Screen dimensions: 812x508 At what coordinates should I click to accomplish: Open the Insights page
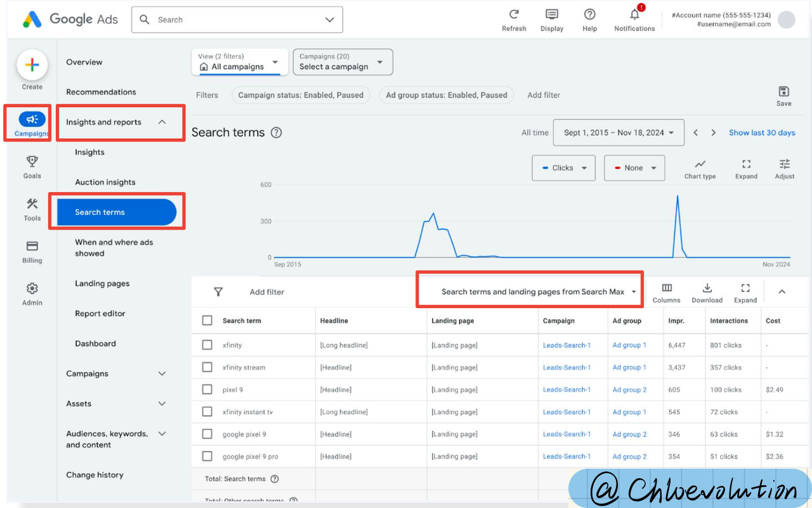click(89, 152)
